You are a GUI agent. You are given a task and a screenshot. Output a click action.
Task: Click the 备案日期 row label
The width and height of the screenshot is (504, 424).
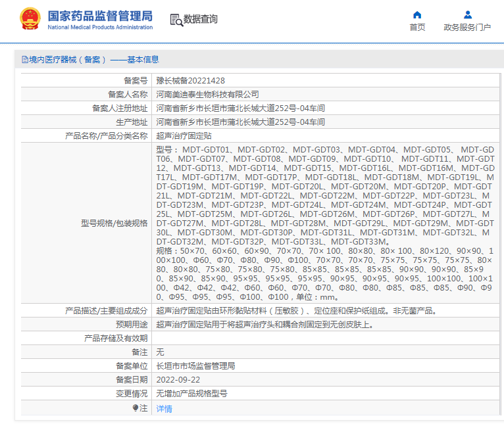(x=132, y=380)
